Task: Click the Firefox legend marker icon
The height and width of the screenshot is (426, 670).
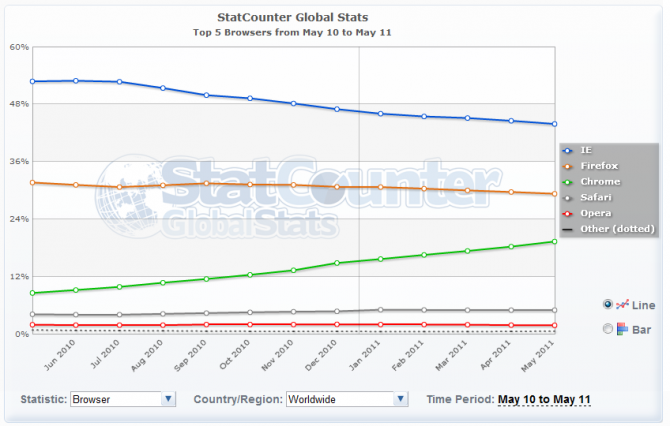Action: click(569, 166)
